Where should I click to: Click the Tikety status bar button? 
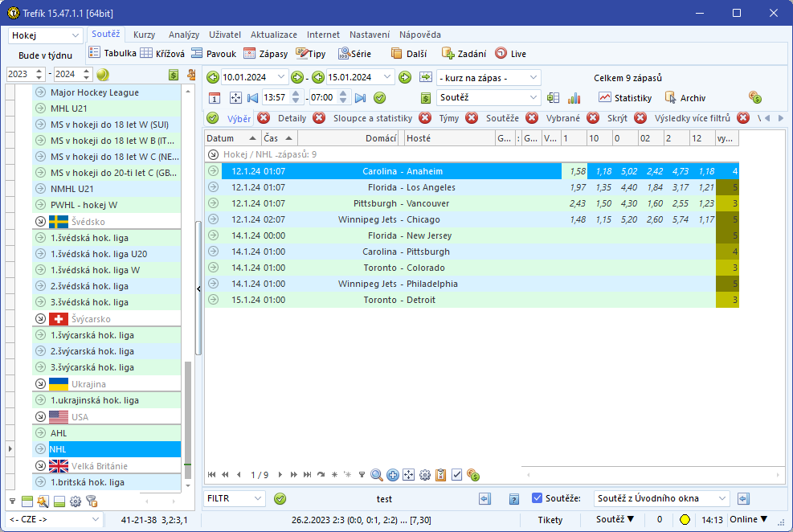(x=550, y=520)
